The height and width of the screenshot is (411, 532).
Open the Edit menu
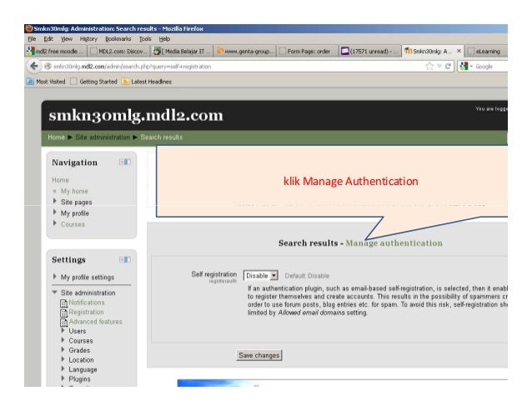pos(48,38)
